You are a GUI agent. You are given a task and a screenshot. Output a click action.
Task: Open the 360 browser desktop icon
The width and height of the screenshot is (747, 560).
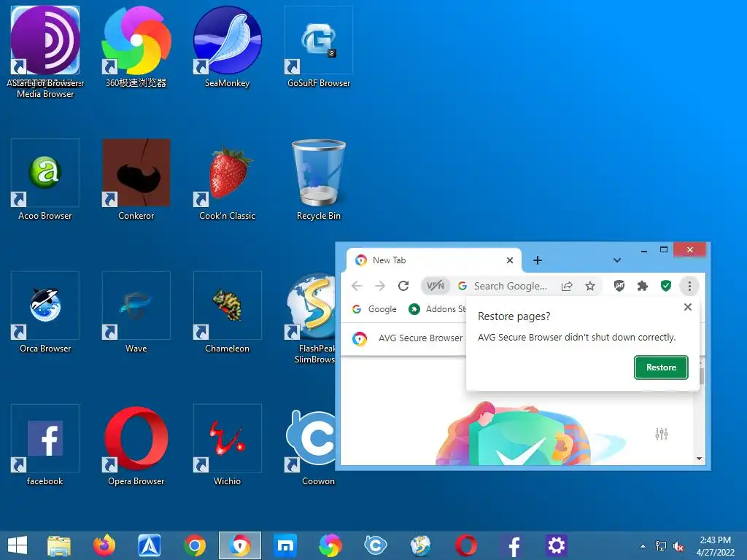(x=136, y=41)
